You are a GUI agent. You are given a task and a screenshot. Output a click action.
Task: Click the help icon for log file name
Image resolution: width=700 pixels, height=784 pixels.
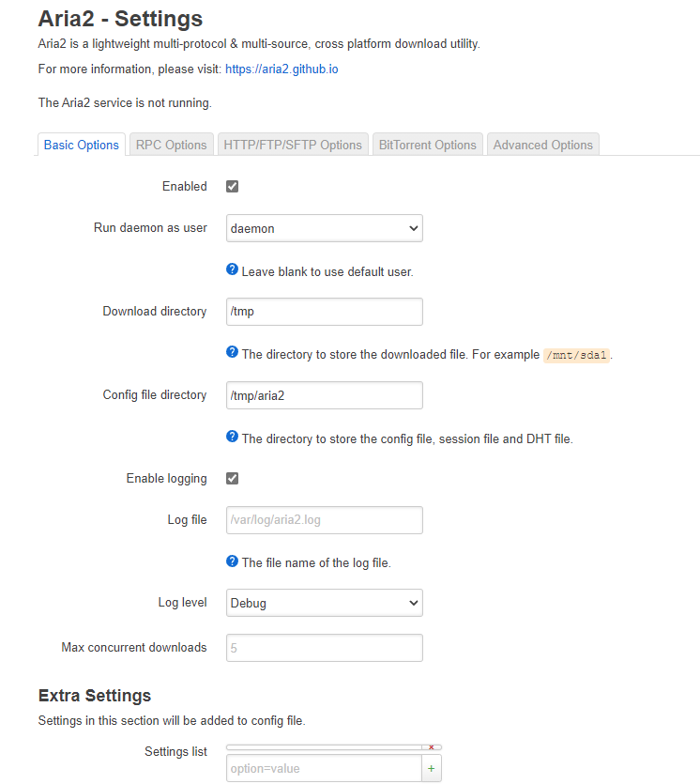(232, 561)
